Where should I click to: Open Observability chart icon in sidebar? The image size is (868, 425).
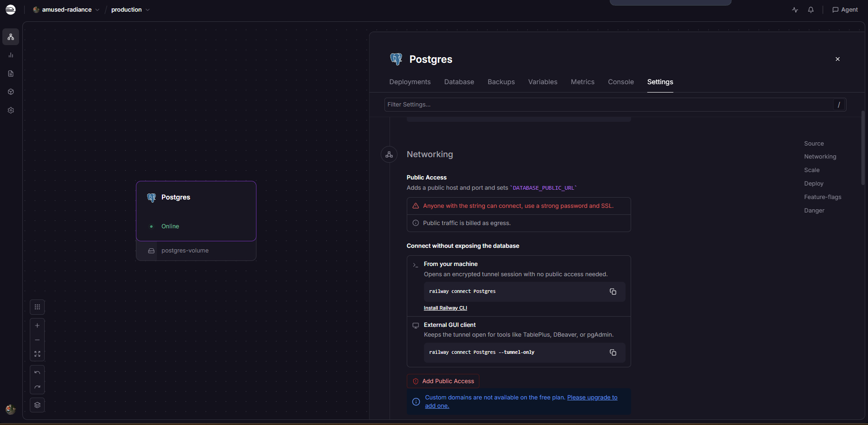(x=11, y=55)
